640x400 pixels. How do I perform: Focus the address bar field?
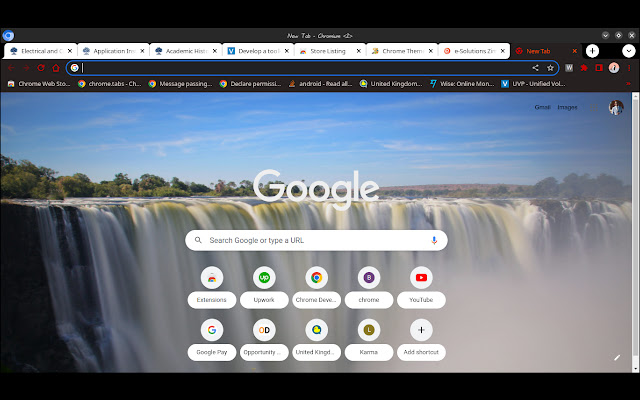tap(312, 68)
